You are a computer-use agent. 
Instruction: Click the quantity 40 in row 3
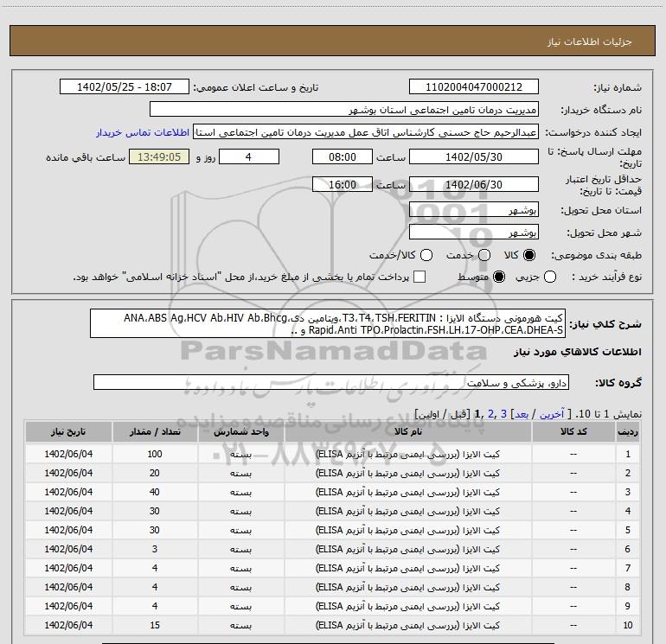155,492
